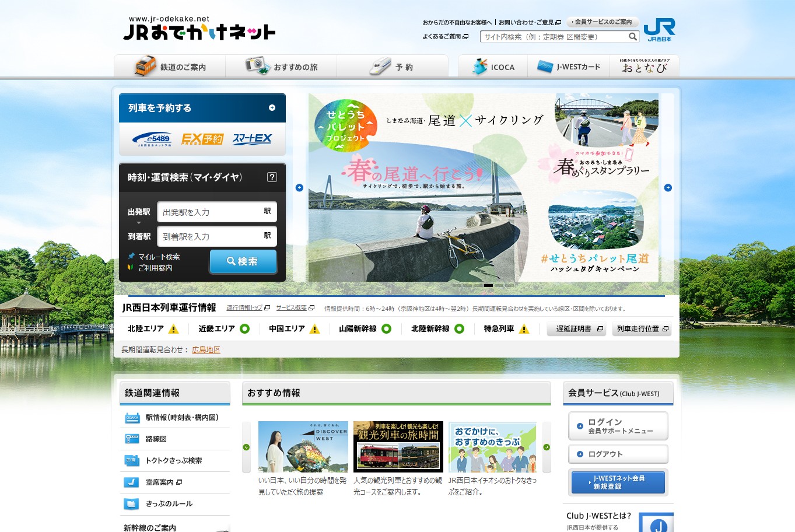Open the スマートEX logo
The image size is (795, 532).
[252, 139]
